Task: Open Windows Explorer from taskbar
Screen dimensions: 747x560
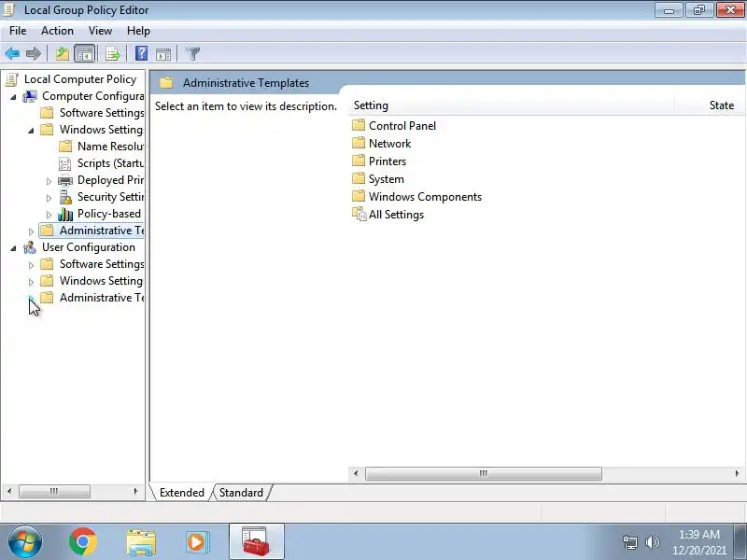Action: tap(141, 542)
